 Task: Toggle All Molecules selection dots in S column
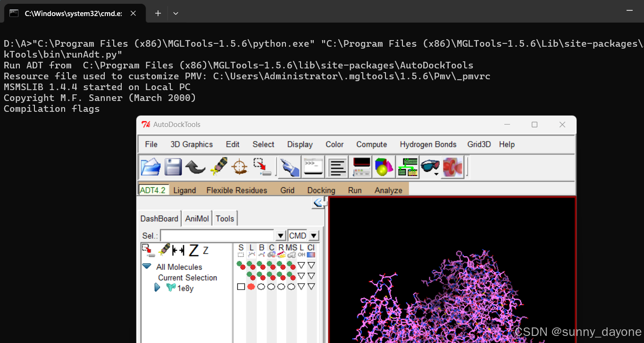[x=241, y=265]
